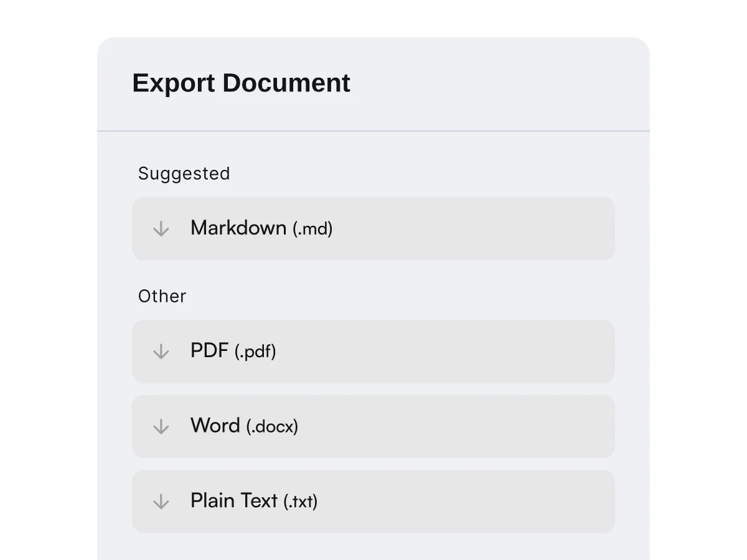Select the download icon in the Suggested section
747x560 pixels.
tap(161, 229)
